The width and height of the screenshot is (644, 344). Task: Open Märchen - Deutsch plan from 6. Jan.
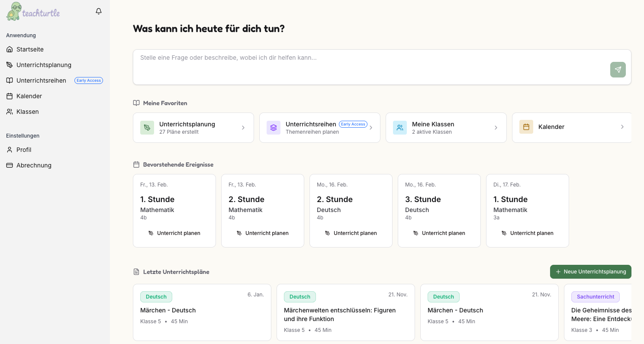[x=202, y=312]
